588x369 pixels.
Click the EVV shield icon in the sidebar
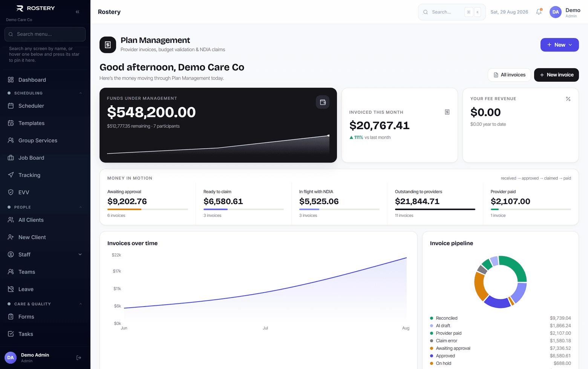click(11, 192)
